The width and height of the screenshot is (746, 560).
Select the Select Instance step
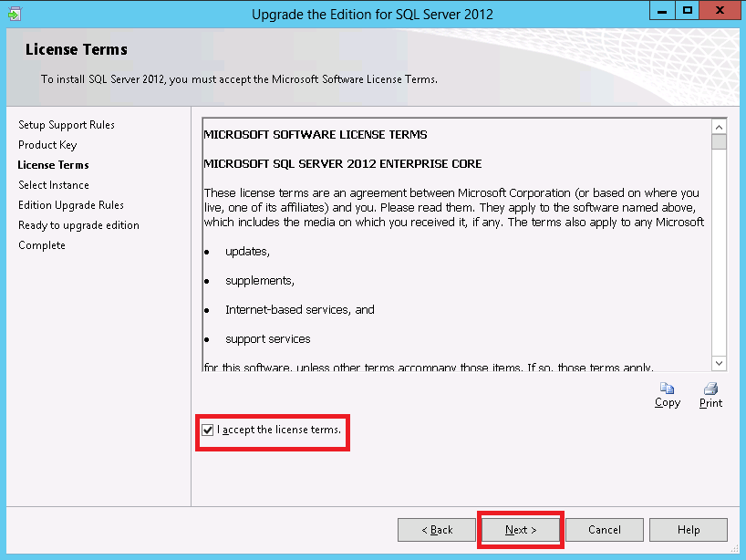click(54, 185)
